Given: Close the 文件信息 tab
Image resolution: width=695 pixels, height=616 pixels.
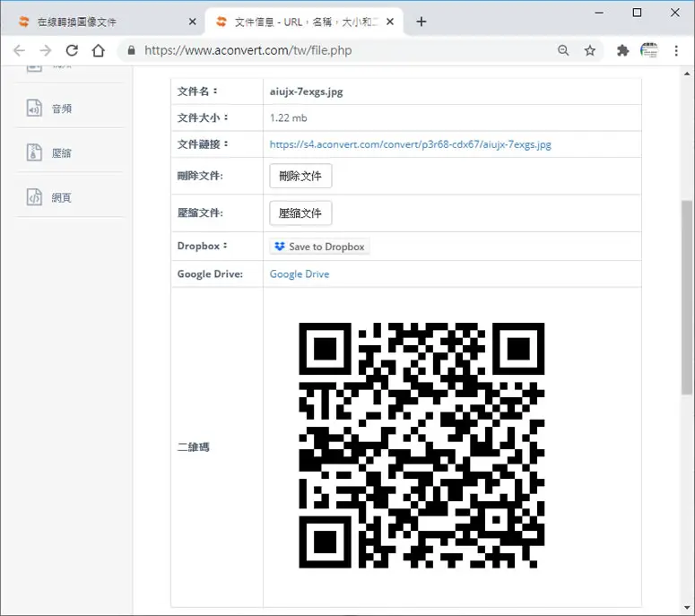Looking at the screenshot, I should [390, 22].
